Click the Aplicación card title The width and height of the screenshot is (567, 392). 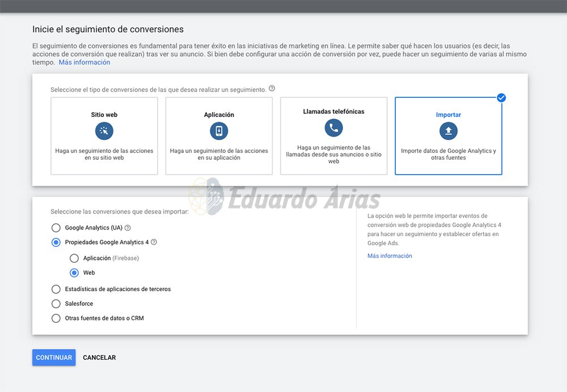coord(219,114)
